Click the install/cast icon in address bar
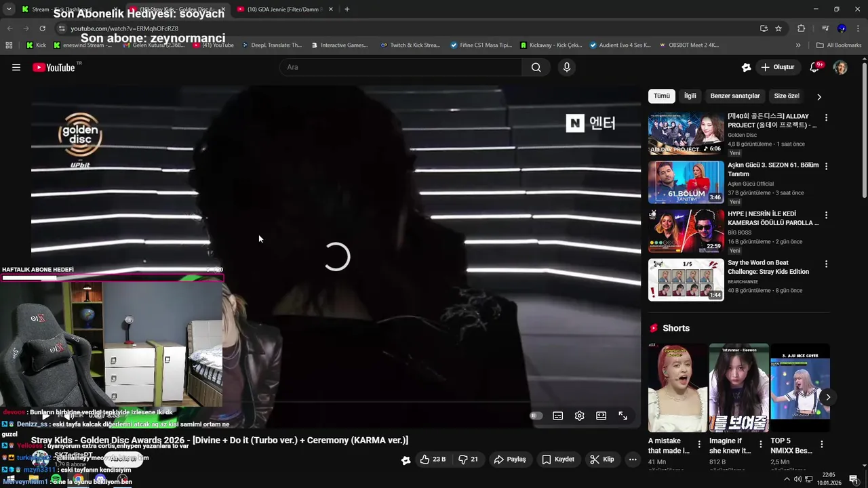 (764, 28)
